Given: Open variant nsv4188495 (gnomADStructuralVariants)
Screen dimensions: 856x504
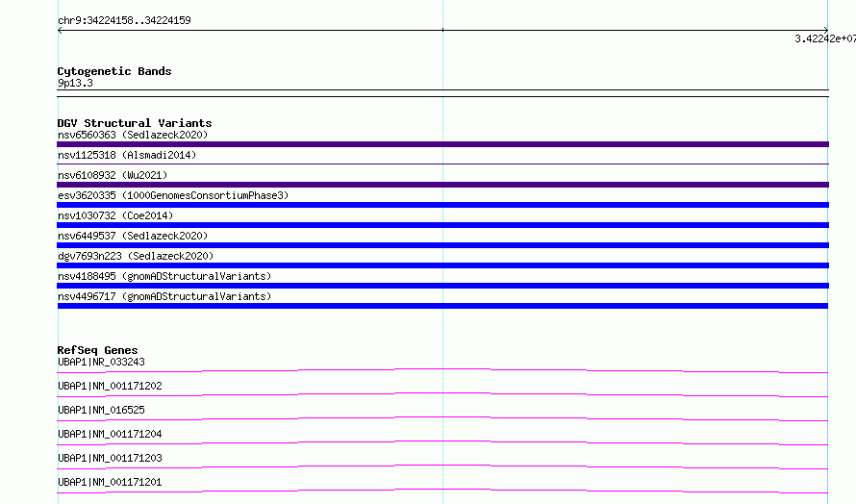Looking at the screenshot, I should pyautogui.click(x=164, y=276).
